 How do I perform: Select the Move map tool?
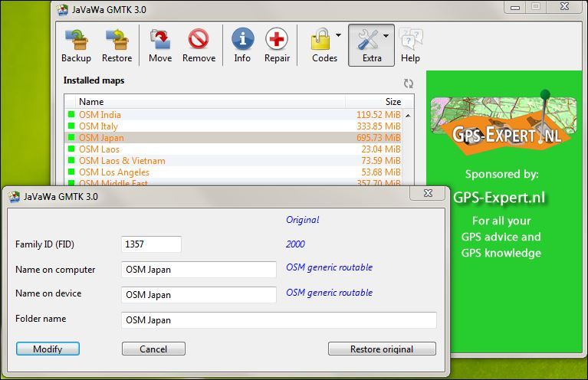(x=160, y=45)
